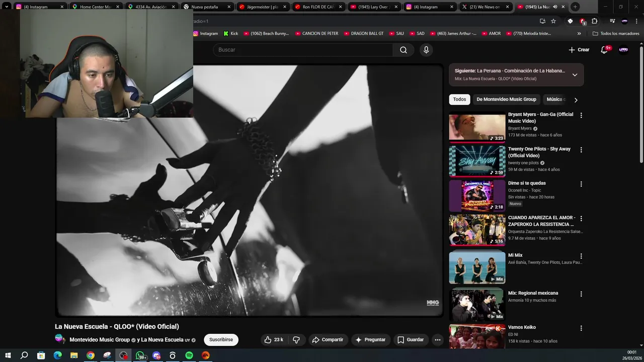Open Spotify from the taskbar
Image resolution: width=644 pixels, height=362 pixels.
tap(189, 355)
